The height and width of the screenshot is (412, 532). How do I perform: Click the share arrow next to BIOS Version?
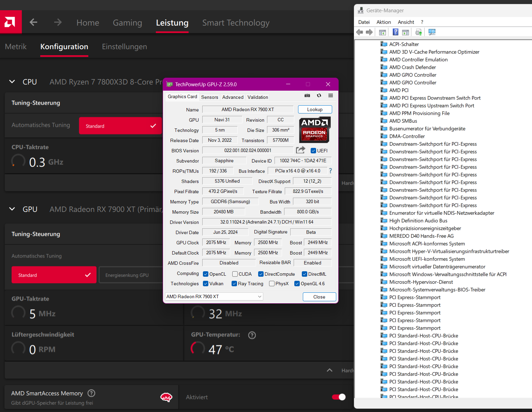point(300,150)
